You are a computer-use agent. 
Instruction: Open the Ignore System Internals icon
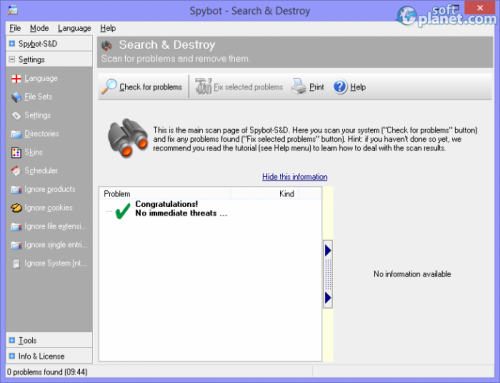click(16, 264)
